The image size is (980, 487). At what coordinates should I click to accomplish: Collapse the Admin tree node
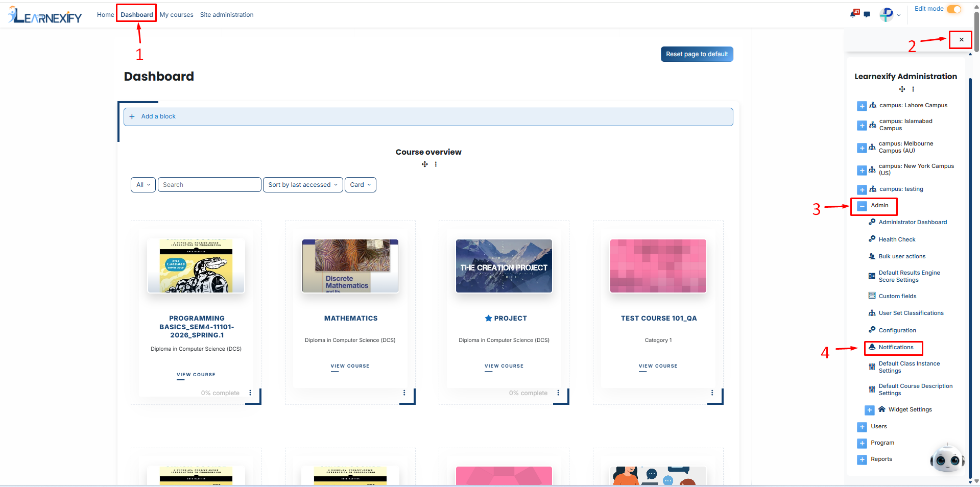[x=862, y=206]
